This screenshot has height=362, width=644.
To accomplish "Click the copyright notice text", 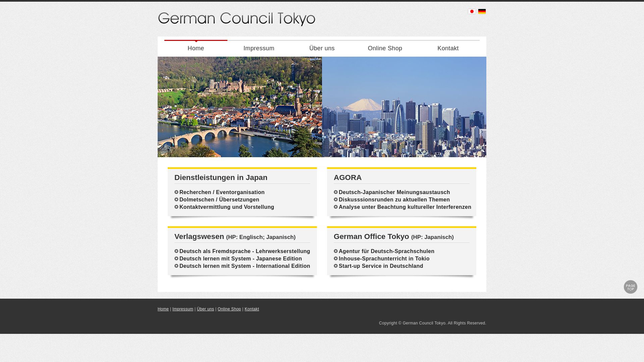I will click(x=432, y=323).
